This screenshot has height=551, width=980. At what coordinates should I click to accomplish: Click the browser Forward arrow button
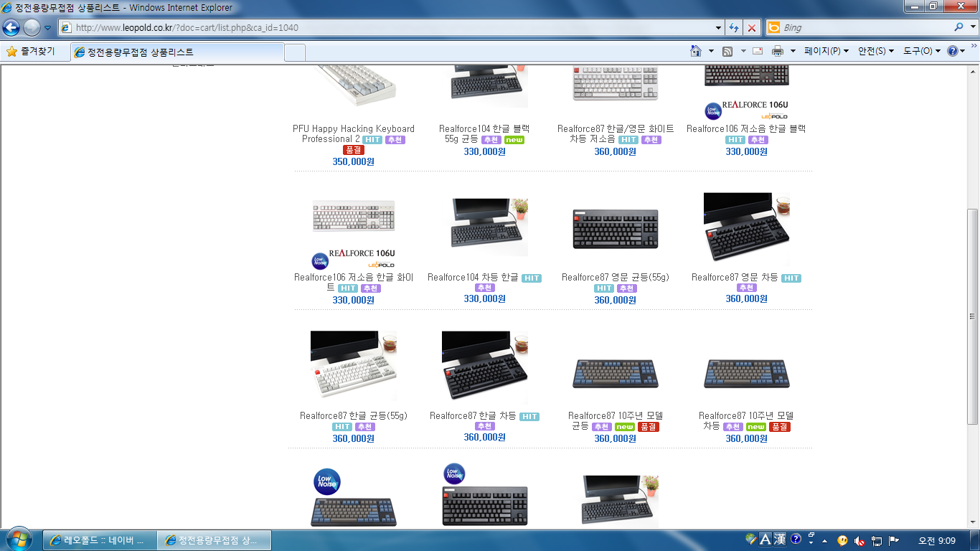click(x=32, y=28)
